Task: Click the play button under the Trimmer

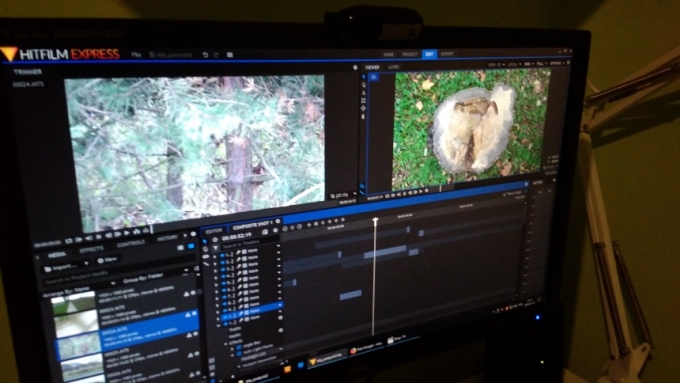Action: (126, 233)
